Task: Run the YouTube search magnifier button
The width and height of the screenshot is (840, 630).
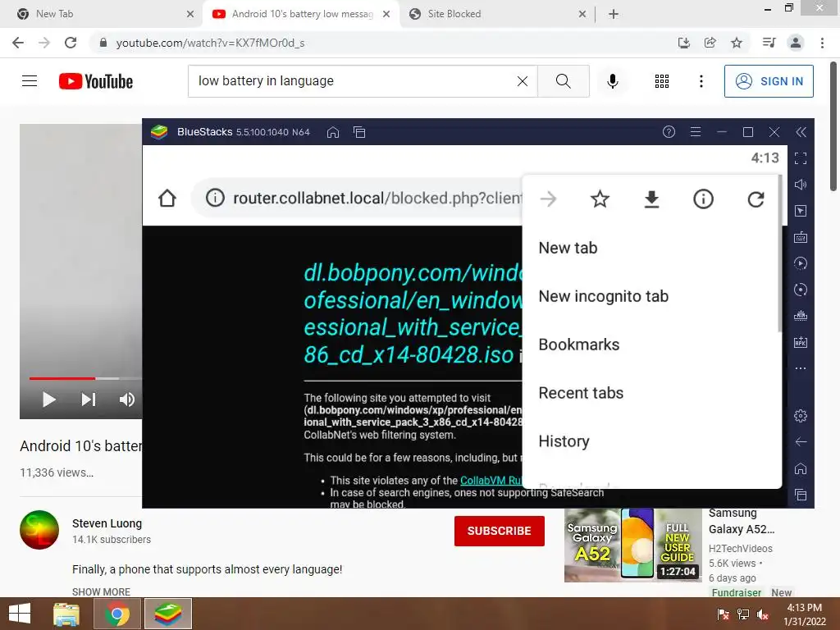Action: pyautogui.click(x=563, y=81)
